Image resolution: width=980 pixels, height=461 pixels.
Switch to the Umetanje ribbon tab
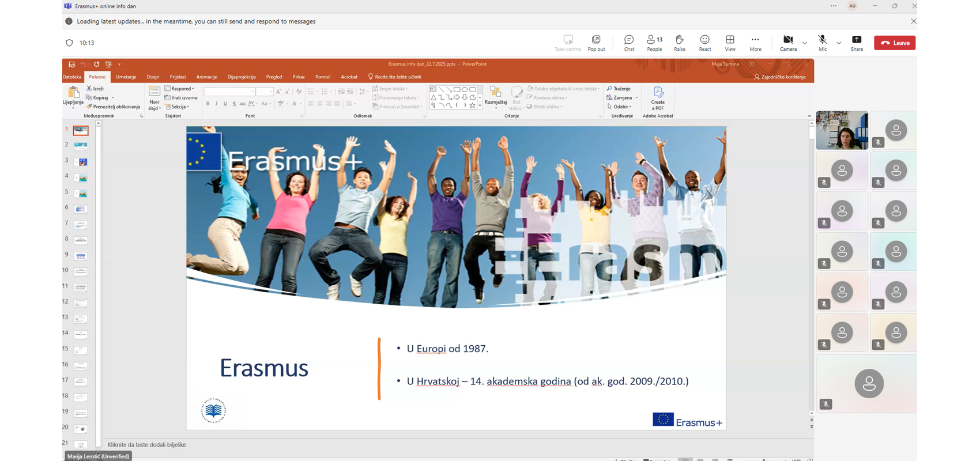point(126,77)
